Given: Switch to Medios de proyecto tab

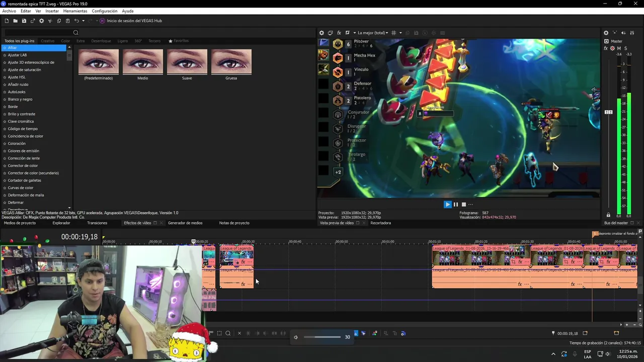Looking at the screenshot, I should click(20, 223).
